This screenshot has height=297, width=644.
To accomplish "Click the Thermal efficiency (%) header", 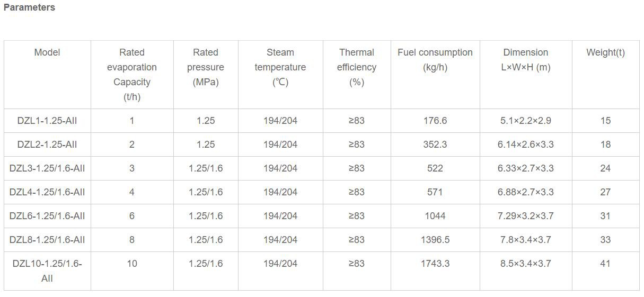I will point(357,67).
